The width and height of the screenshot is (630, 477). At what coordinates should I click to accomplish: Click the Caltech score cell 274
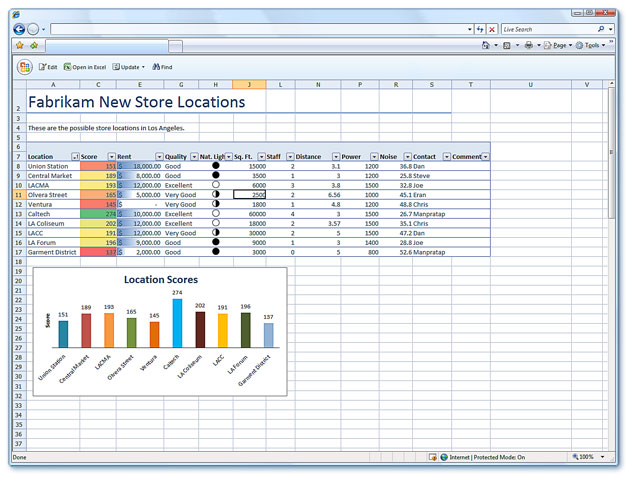tap(98, 214)
